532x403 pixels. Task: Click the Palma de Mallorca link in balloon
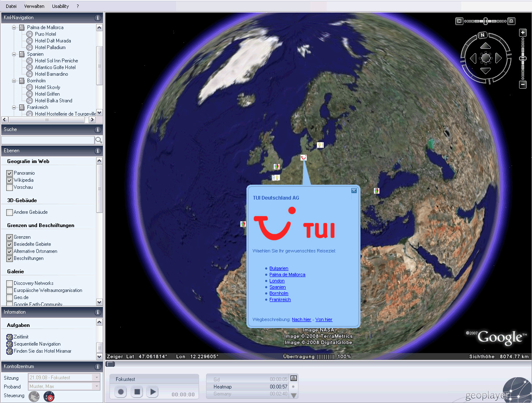287,275
